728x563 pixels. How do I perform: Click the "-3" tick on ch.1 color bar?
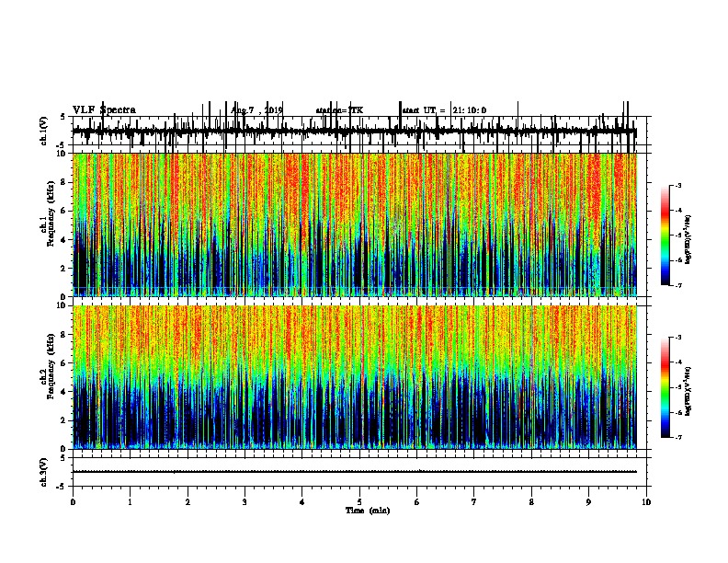(678, 186)
